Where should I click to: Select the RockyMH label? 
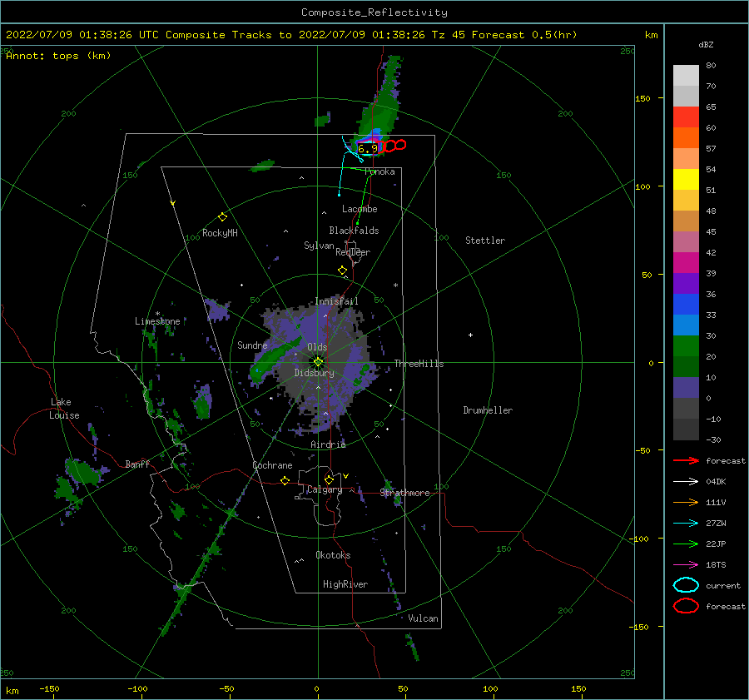coord(220,233)
